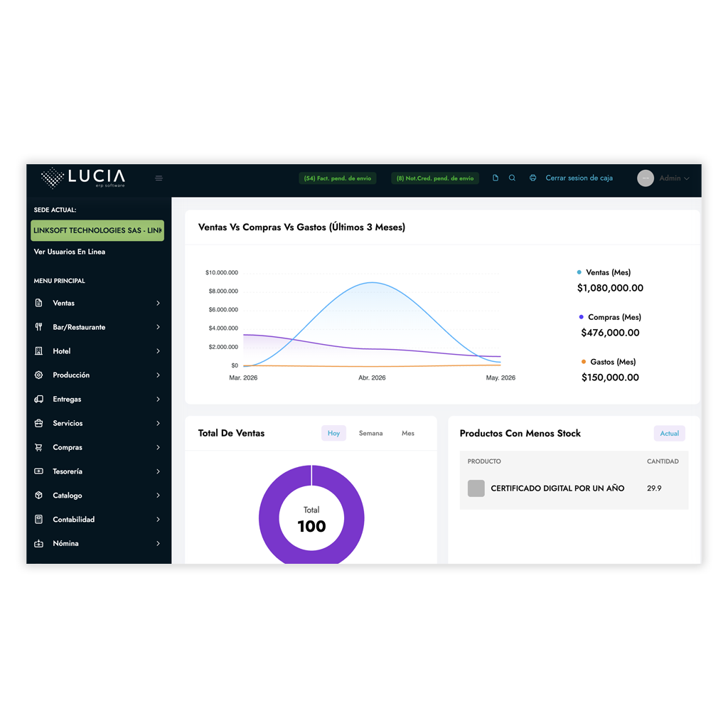728x728 pixels.
Task: Open the Contabilidad menu item
Action: (x=98, y=520)
